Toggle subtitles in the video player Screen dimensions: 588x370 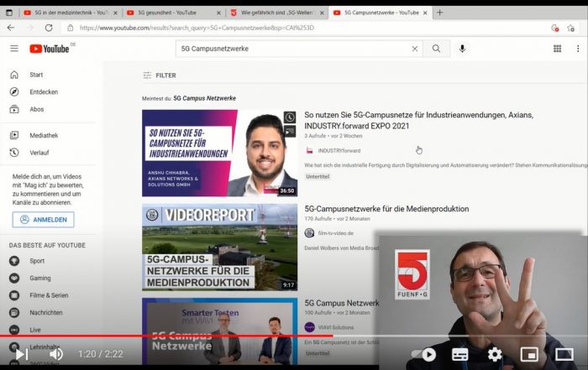pyautogui.click(x=459, y=354)
